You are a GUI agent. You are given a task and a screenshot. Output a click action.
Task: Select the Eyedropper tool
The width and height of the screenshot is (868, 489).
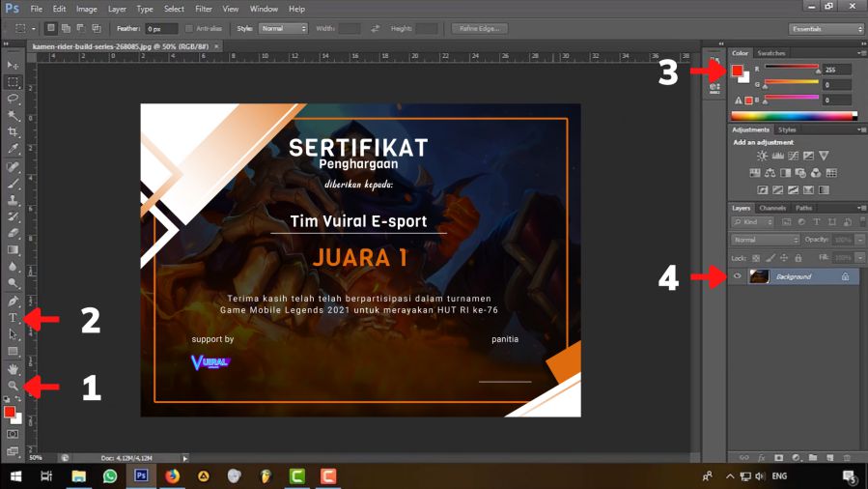click(13, 149)
